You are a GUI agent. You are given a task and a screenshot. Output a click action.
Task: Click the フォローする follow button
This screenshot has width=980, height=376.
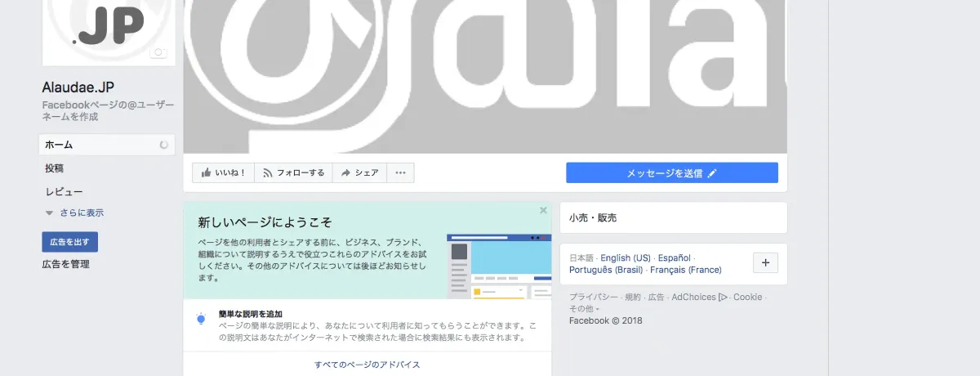pos(293,173)
